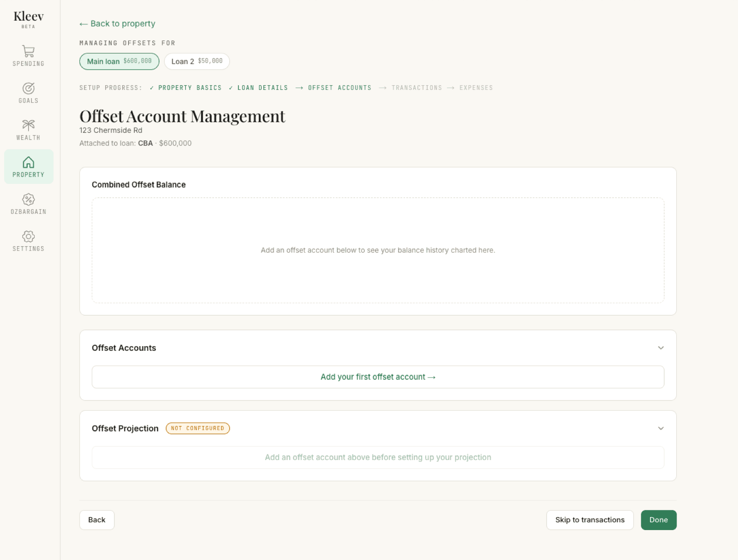738x560 pixels.
Task: Click the Not Configured badge
Action: coord(198,428)
